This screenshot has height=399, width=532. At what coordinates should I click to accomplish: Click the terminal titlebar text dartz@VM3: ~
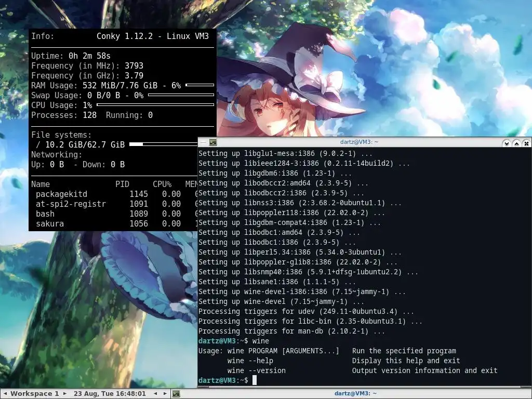[359, 142]
